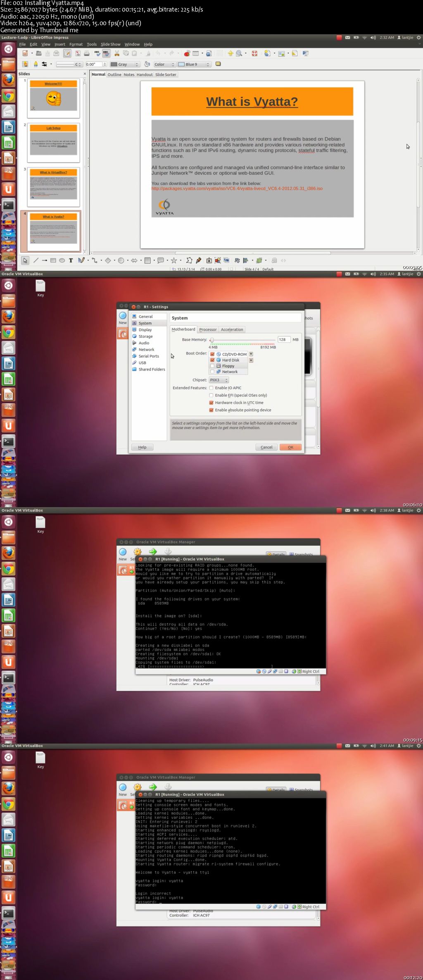Select the Stars shapes tool in Impress
Screen dimensions: 423x980
tap(174, 260)
